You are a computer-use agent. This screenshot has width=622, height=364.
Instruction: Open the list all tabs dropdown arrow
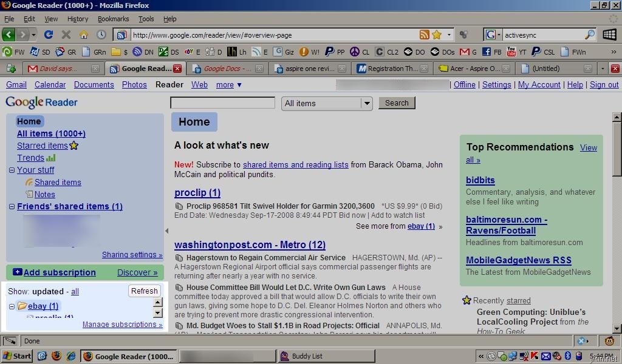[x=603, y=69]
